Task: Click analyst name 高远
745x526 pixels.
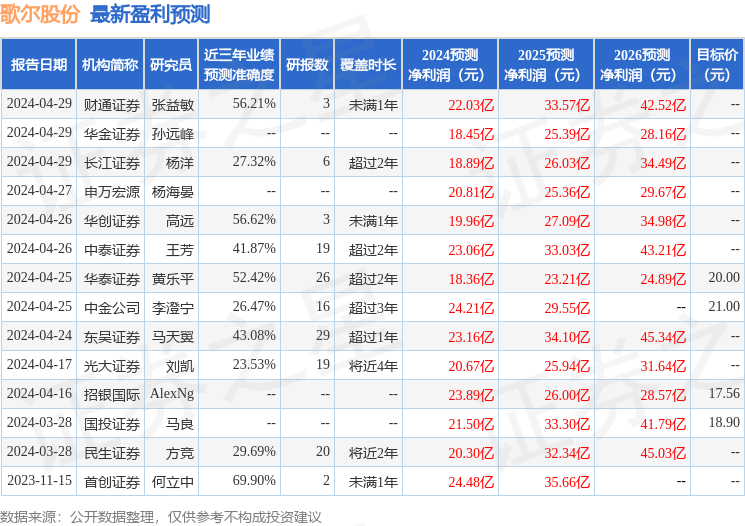Action: [180, 220]
